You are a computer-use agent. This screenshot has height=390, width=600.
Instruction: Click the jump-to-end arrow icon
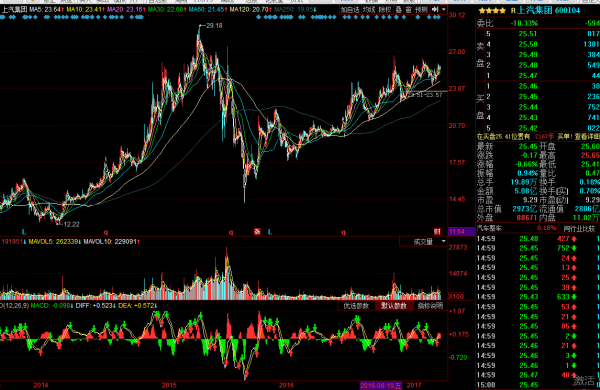[435, 10]
